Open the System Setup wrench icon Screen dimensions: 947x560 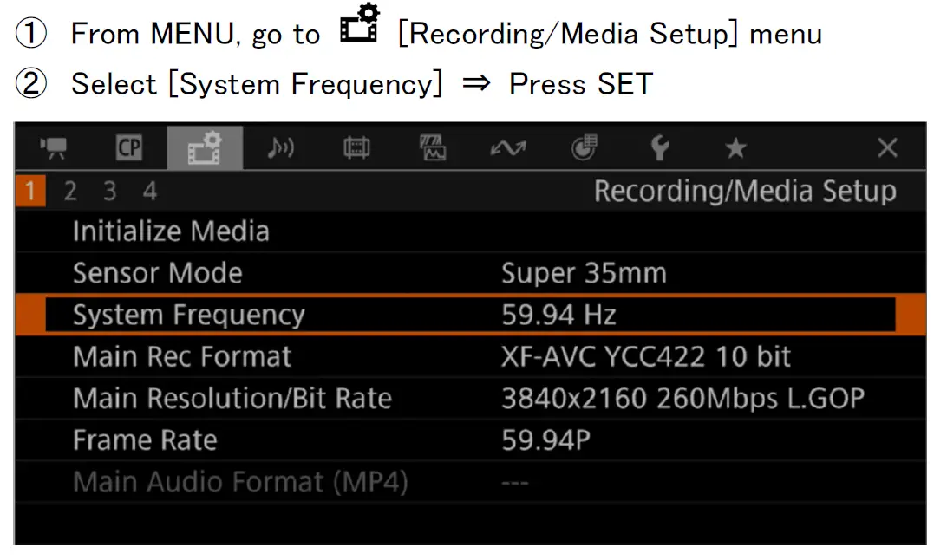(x=659, y=148)
